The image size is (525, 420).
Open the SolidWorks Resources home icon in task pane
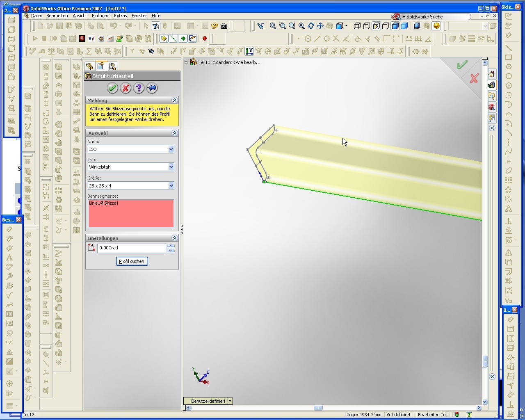(x=491, y=74)
